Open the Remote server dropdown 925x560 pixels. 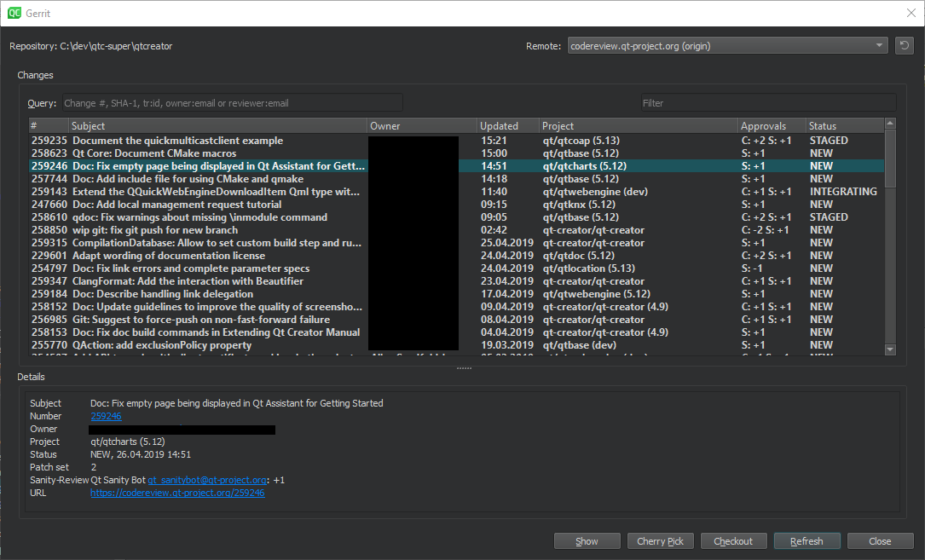[x=727, y=46]
